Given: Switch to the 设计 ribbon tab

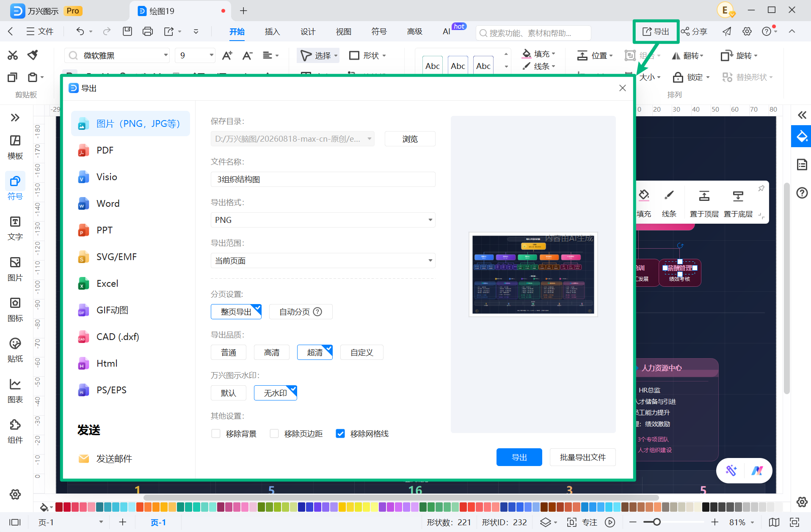Looking at the screenshot, I should click(308, 32).
